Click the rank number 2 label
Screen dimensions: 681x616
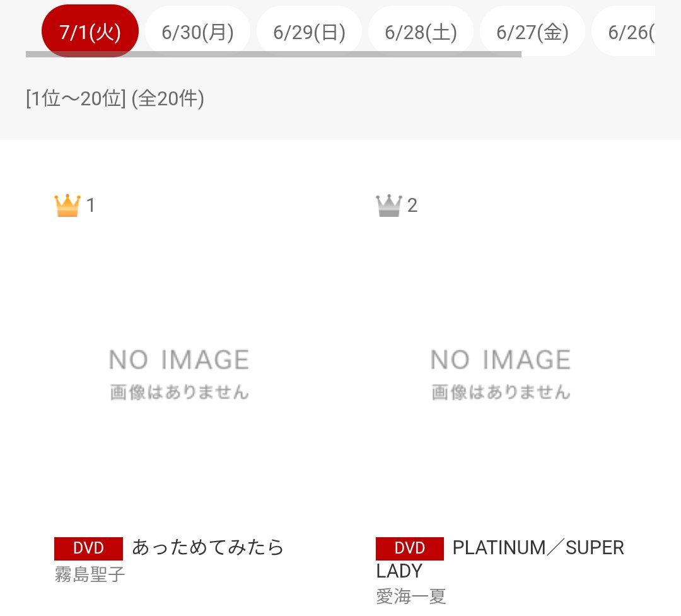412,205
